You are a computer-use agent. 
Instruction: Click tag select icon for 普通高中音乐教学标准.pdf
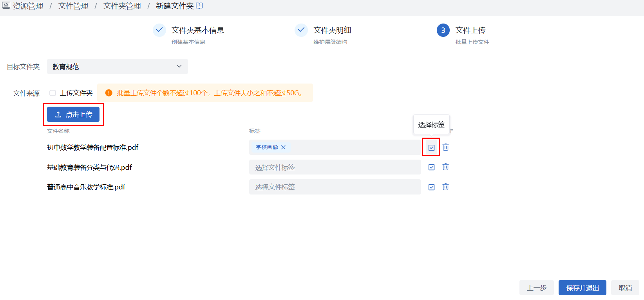point(431,187)
